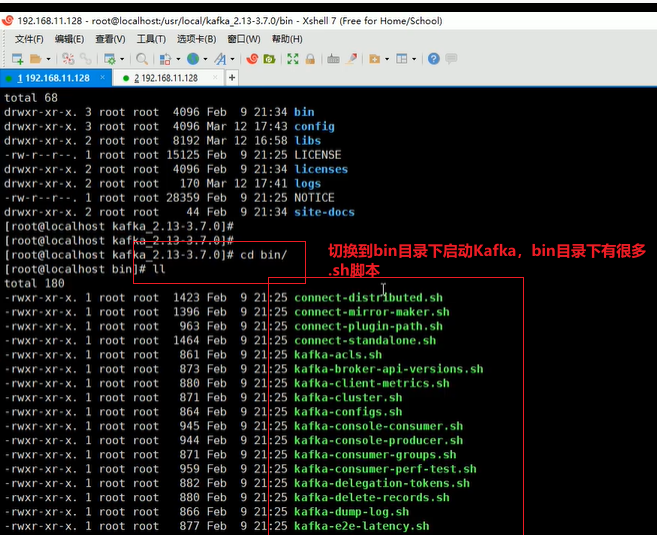
Task: Click 'kafka-cluster.sh' in listing
Action: [x=348, y=398]
